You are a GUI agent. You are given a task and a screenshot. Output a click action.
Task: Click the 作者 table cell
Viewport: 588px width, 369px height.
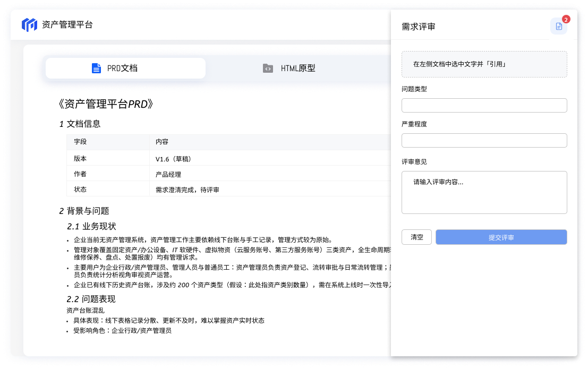click(108, 174)
